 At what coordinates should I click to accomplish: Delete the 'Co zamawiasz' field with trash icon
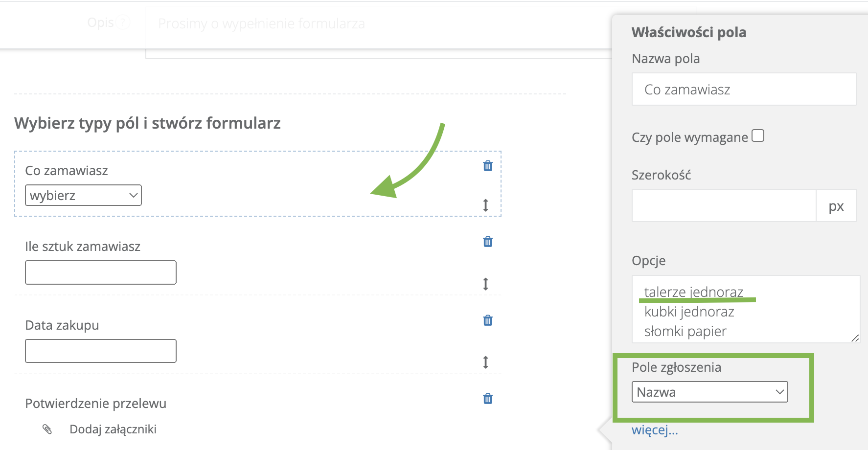[x=488, y=166]
